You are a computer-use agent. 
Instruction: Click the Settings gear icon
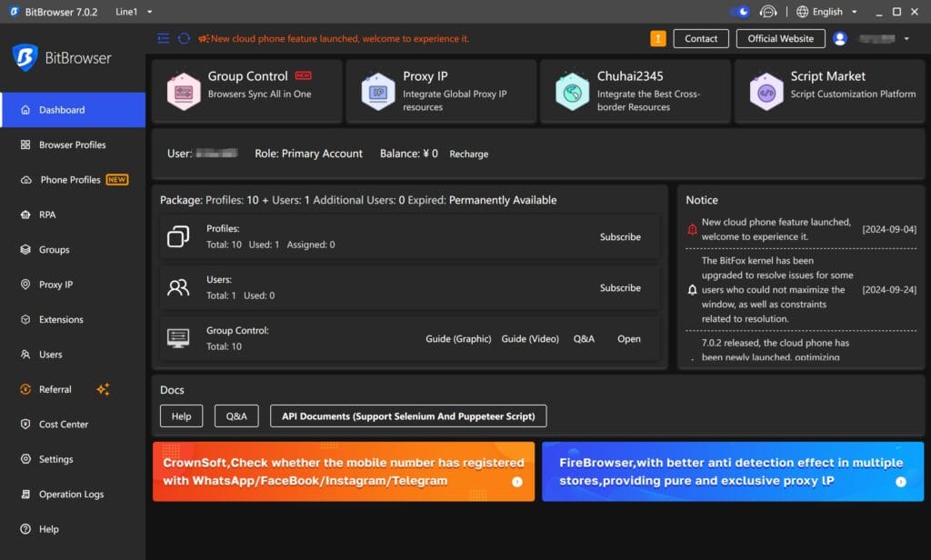[25, 459]
